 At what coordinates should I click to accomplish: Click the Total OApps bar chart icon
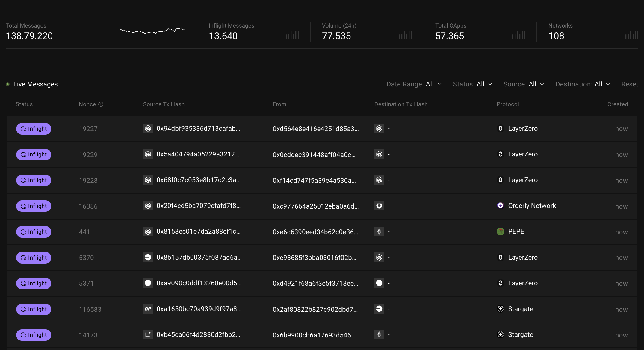[x=519, y=35]
